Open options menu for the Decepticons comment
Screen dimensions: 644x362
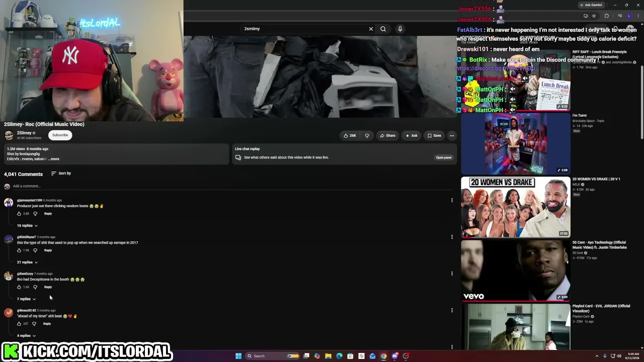click(x=452, y=274)
